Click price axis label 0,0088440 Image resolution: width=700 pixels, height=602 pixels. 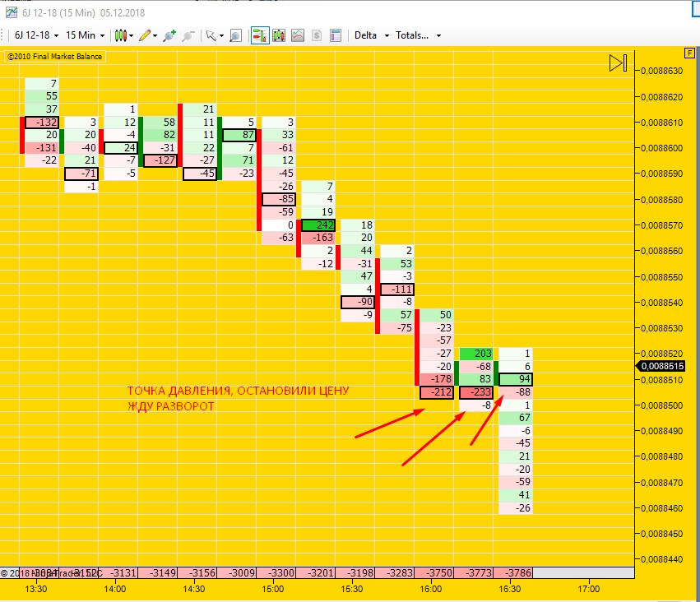[661, 559]
